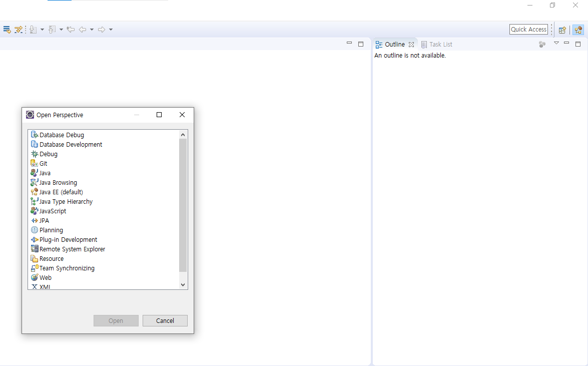Open the Back history dropdown arrow
588x366 pixels.
[x=92, y=29]
